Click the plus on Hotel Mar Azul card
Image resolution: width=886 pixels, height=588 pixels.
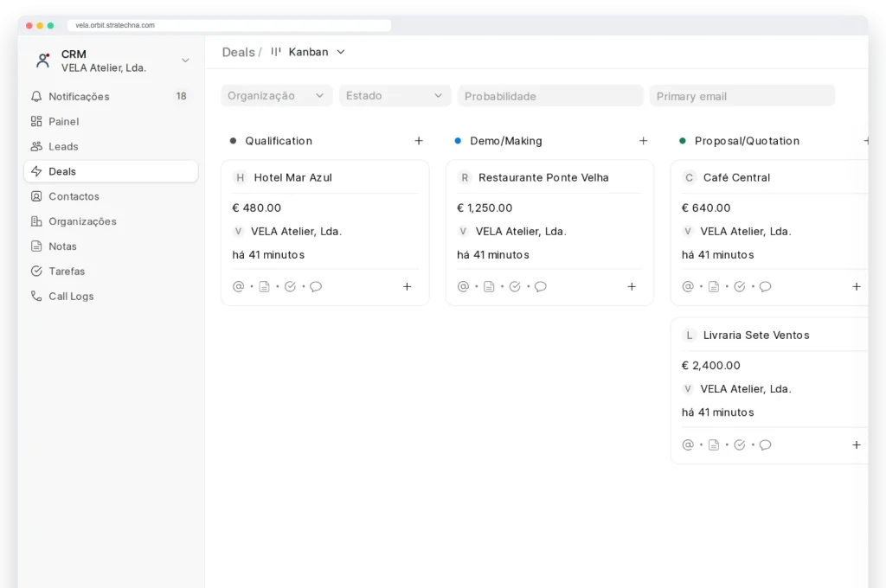tap(408, 286)
